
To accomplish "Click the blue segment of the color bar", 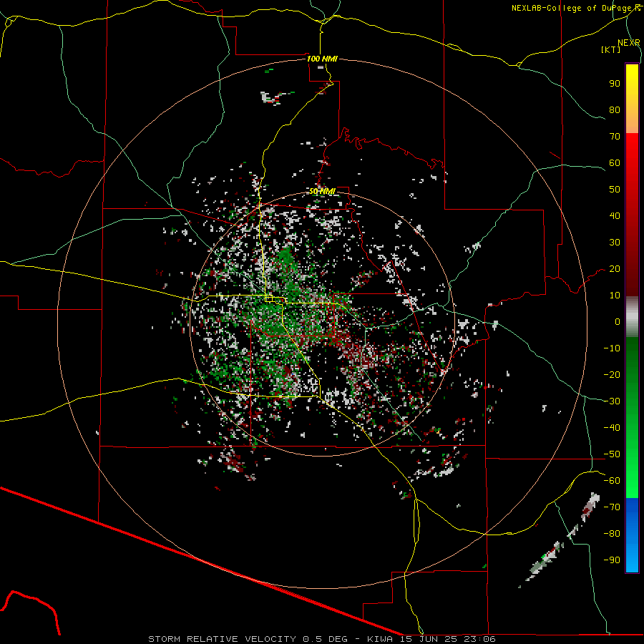I will 632,535.
